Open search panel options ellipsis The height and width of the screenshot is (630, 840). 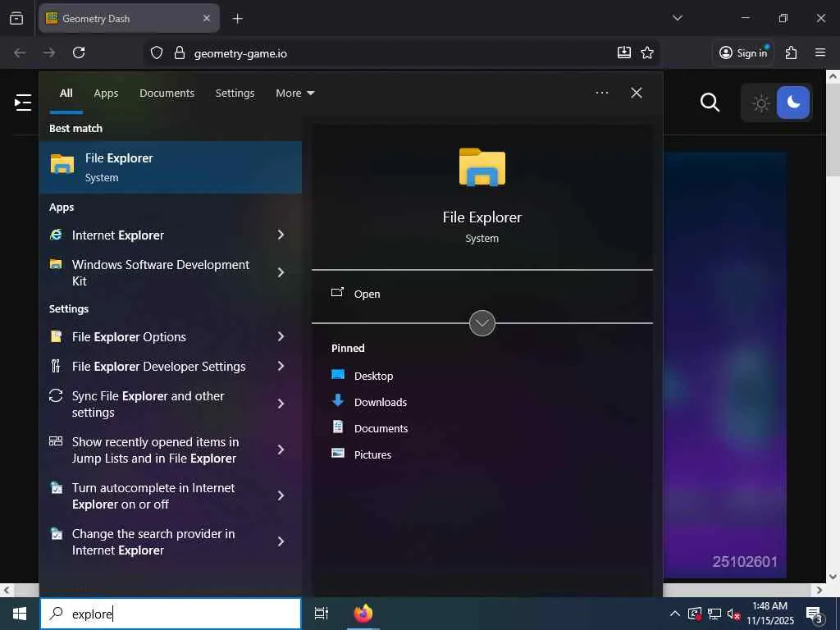pyautogui.click(x=601, y=93)
